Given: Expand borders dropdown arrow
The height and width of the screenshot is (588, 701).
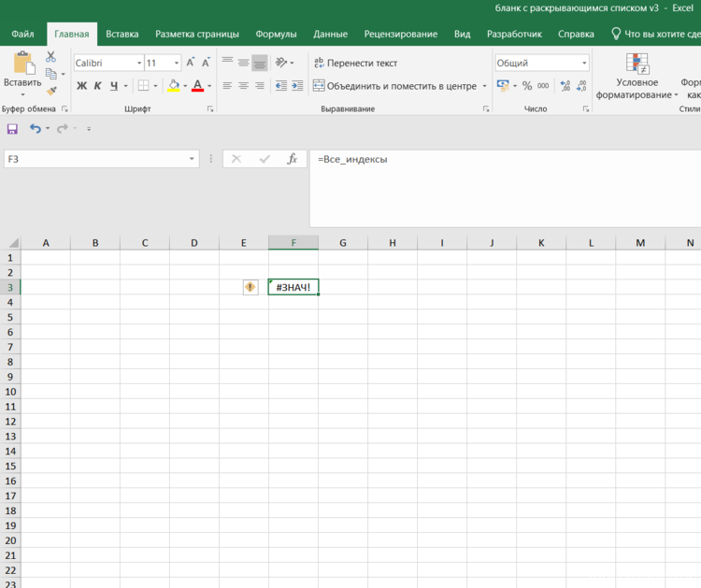Looking at the screenshot, I should click(155, 85).
